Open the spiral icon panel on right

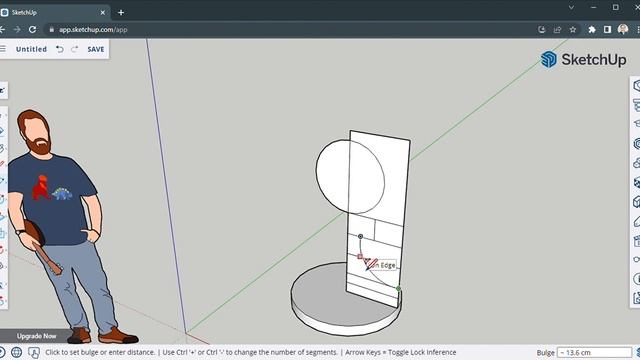(637, 144)
